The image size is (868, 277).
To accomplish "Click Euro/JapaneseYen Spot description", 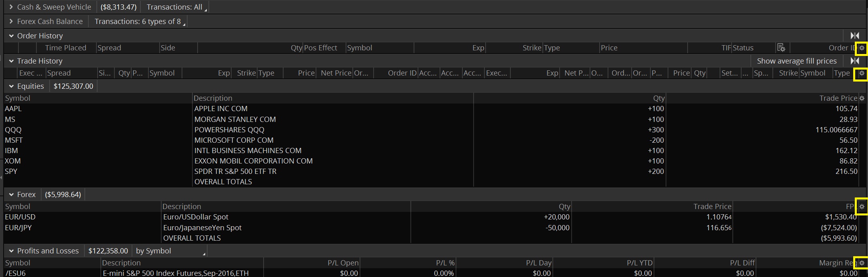I will [x=202, y=228].
